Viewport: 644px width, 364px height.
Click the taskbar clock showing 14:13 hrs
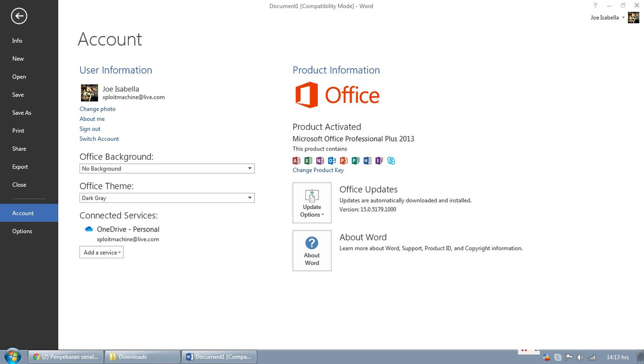click(618, 357)
